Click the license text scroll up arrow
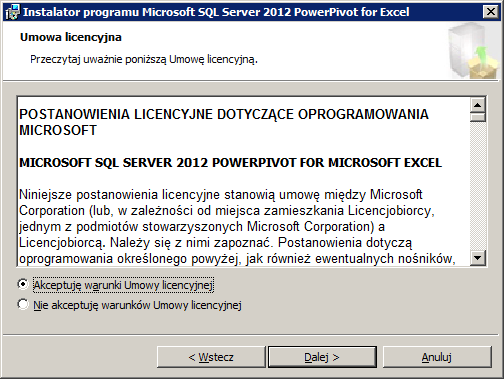 pyautogui.click(x=478, y=106)
